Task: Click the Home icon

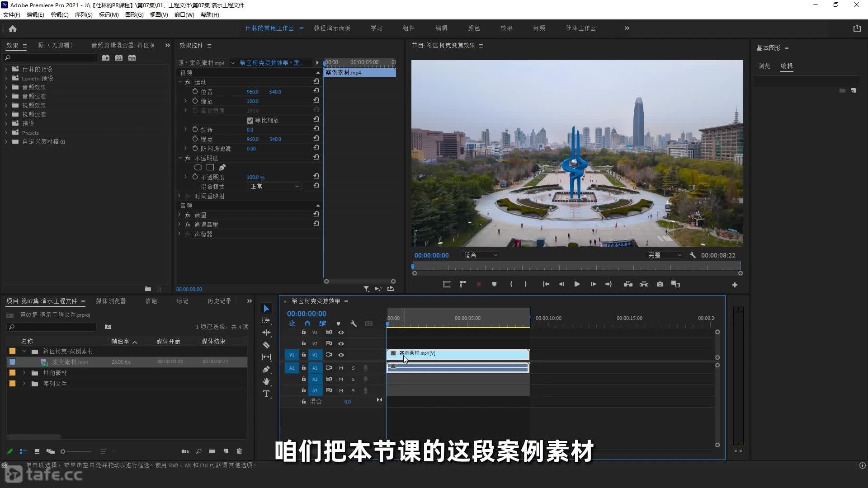Action: tap(13, 28)
